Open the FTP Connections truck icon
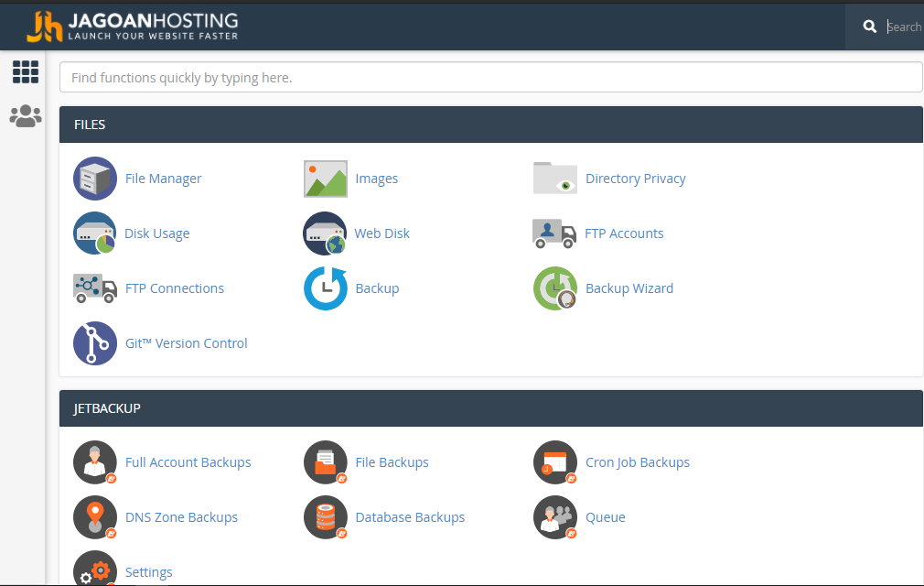Screen dimensions: 924x586 coord(95,288)
